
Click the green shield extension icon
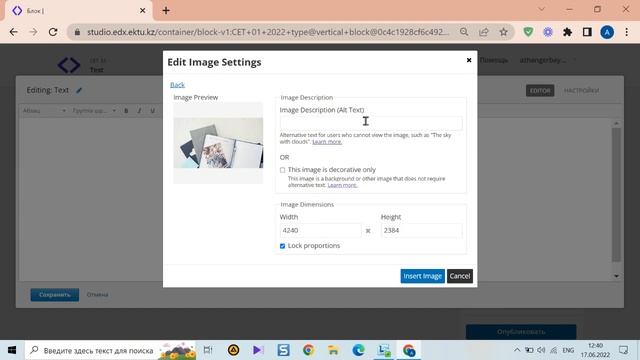pyautogui.click(x=528, y=32)
